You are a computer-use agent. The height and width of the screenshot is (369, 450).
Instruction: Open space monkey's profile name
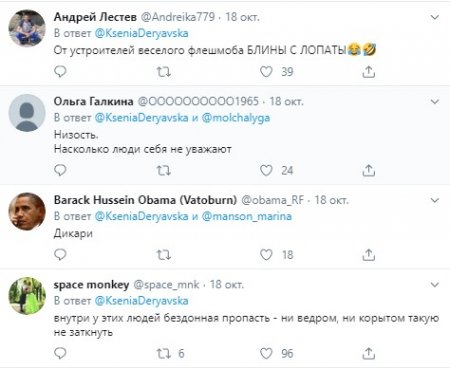click(x=91, y=285)
